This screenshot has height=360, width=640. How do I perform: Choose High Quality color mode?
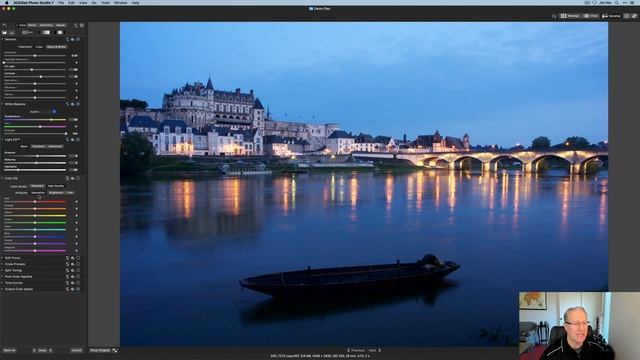[x=56, y=186]
